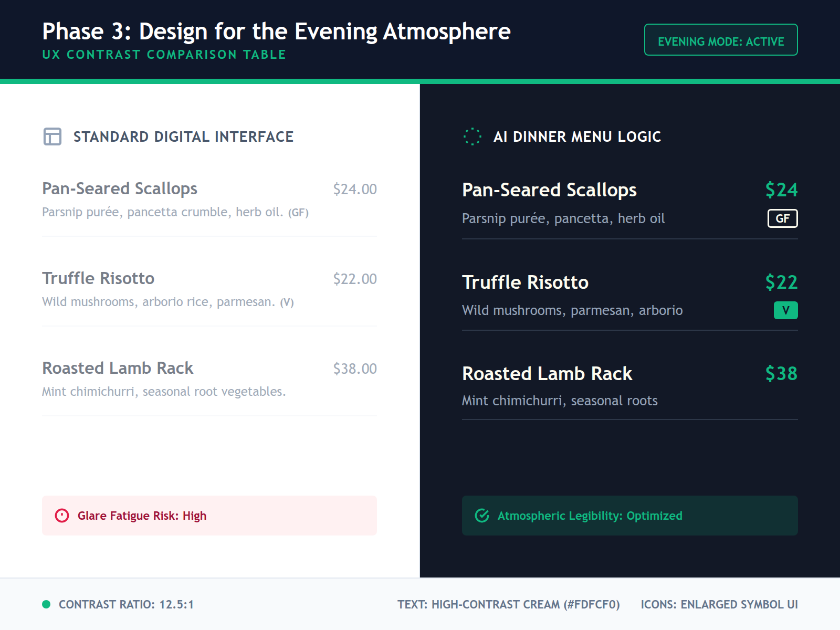Click the grid panel icon beside Standard Digital Interface
The image size is (840, 630).
(51, 136)
